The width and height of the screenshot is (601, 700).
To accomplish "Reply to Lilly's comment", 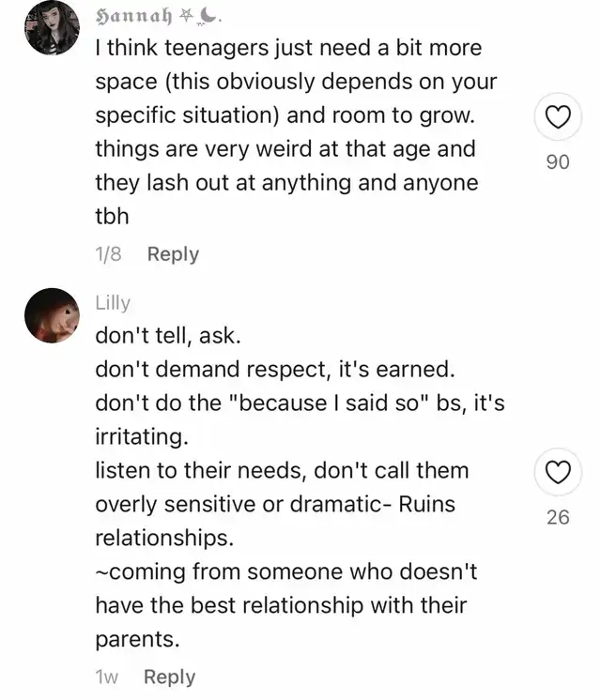I will click(169, 677).
